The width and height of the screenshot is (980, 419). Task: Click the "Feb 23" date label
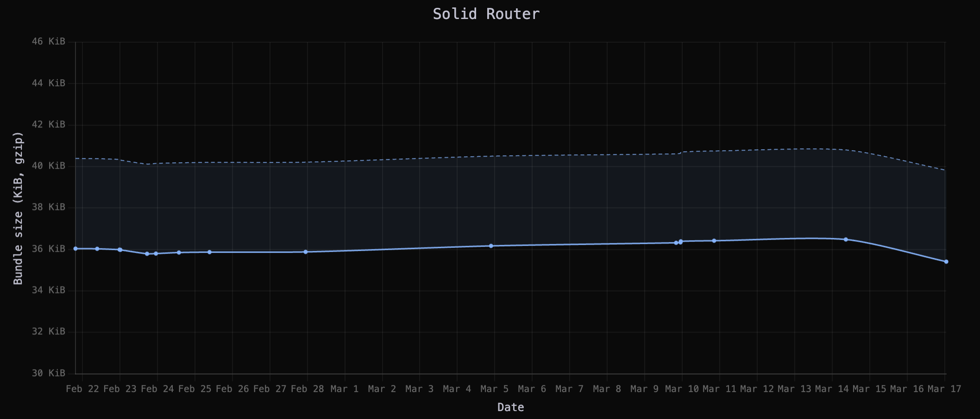click(120, 389)
